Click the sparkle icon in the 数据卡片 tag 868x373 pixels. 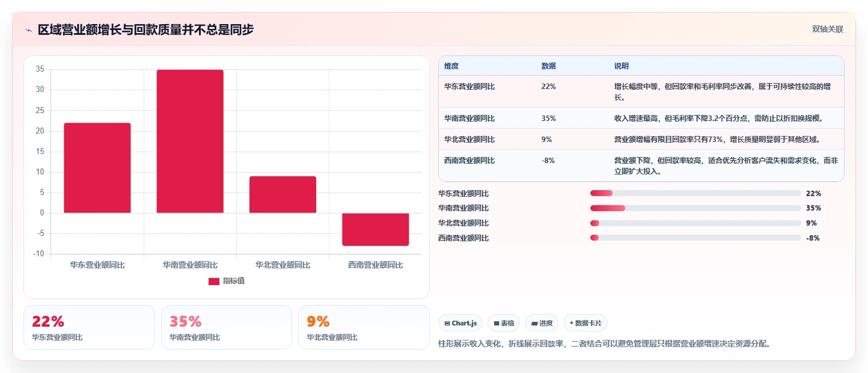click(x=571, y=323)
